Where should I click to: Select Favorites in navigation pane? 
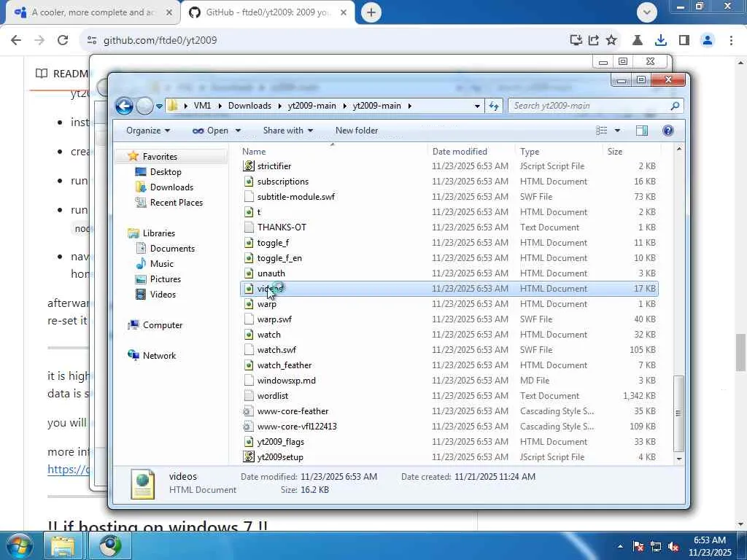(x=160, y=157)
